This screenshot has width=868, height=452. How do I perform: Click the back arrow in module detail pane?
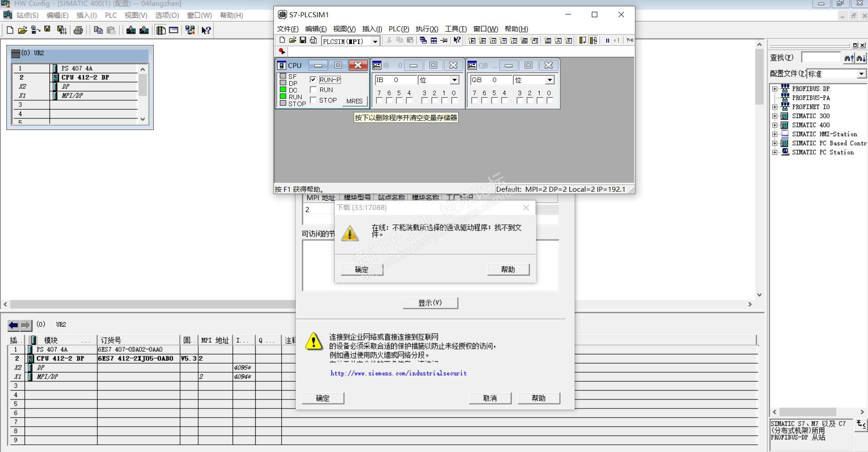coord(14,325)
